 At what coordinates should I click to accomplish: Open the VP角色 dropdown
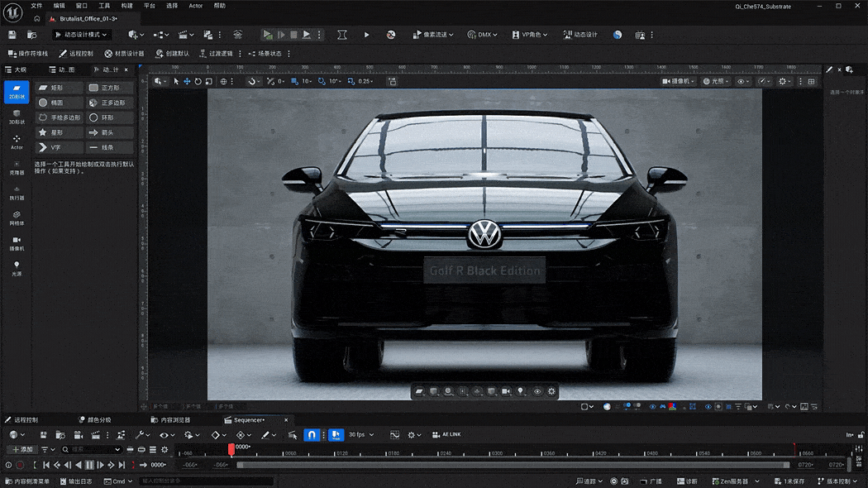click(x=530, y=35)
